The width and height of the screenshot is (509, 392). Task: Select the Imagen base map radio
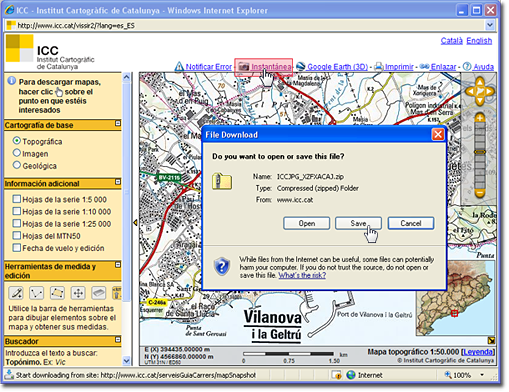click(17, 153)
